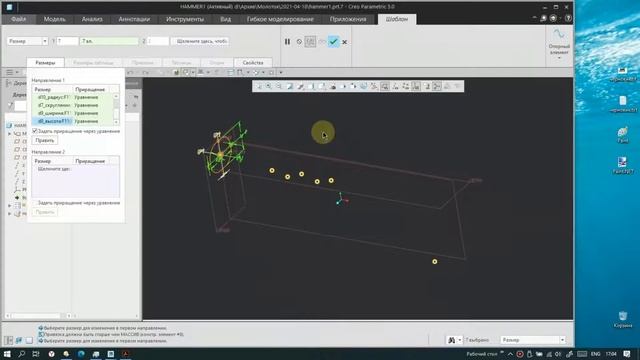
Task: Open the arrow at quick access toolbar's right end
Action: tap(281, 73)
